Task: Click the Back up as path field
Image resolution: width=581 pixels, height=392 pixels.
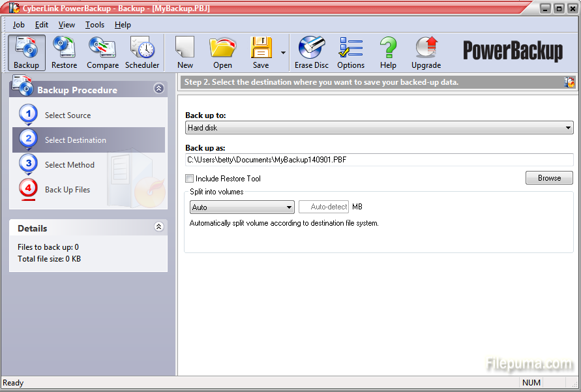Action: point(378,160)
